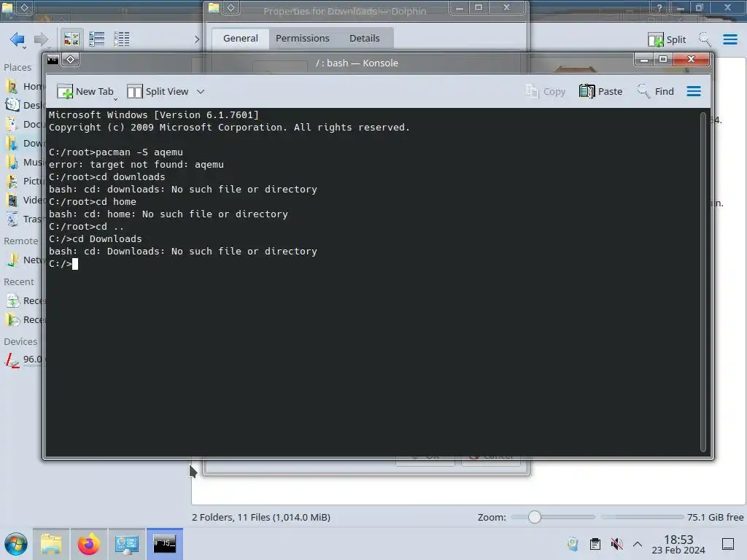Open the 96.0 device in Dolphin
The image size is (747, 560).
pyautogui.click(x=24, y=359)
